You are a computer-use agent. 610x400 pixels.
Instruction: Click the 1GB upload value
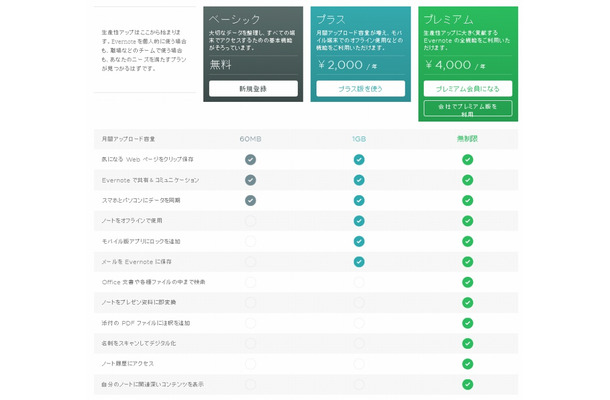click(x=359, y=139)
